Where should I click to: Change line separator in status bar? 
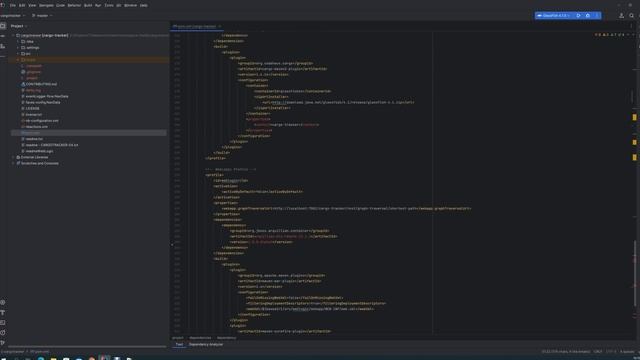coord(598,351)
